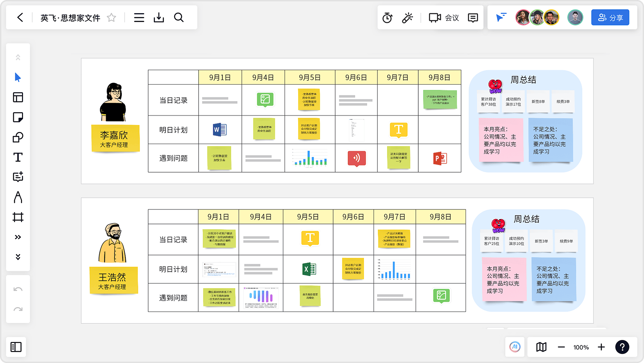This screenshot has width=644, height=363.
Task: Expand more tools double-arrow
Action: (x=18, y=237)
